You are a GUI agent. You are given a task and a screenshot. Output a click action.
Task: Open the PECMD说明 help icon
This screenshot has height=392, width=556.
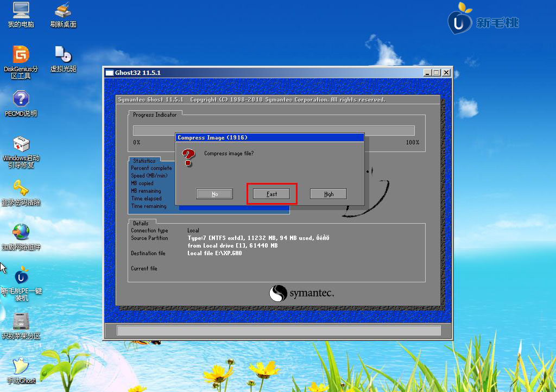(x=21, y=99)
